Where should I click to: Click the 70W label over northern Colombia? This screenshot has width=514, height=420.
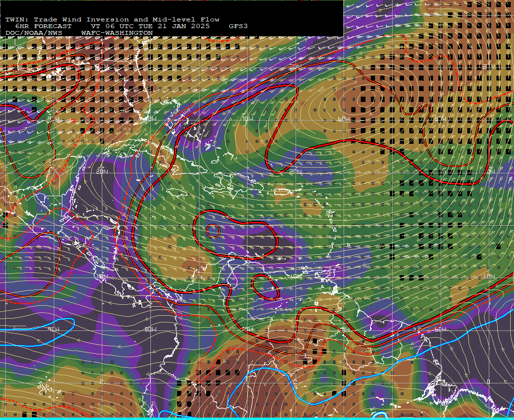tap(248, 329)
